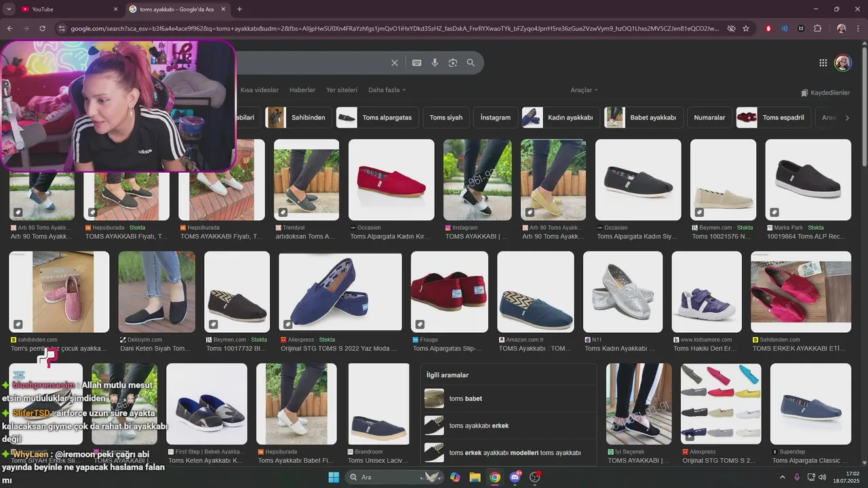Viewport: 868px width, 488px height.
Task: Apply the Numaralar filter chip
Action: click(709, 117)
